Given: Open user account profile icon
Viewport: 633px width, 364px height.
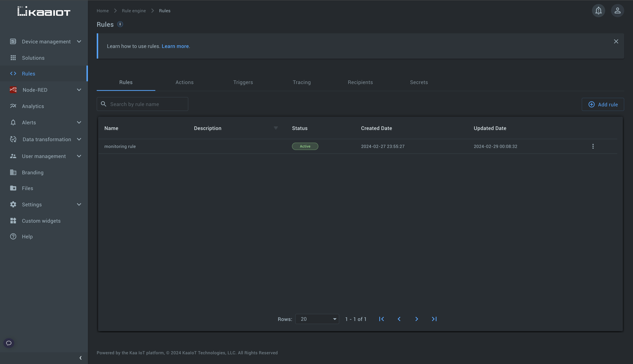Looking at the screenshot, I should pos(617,10).
